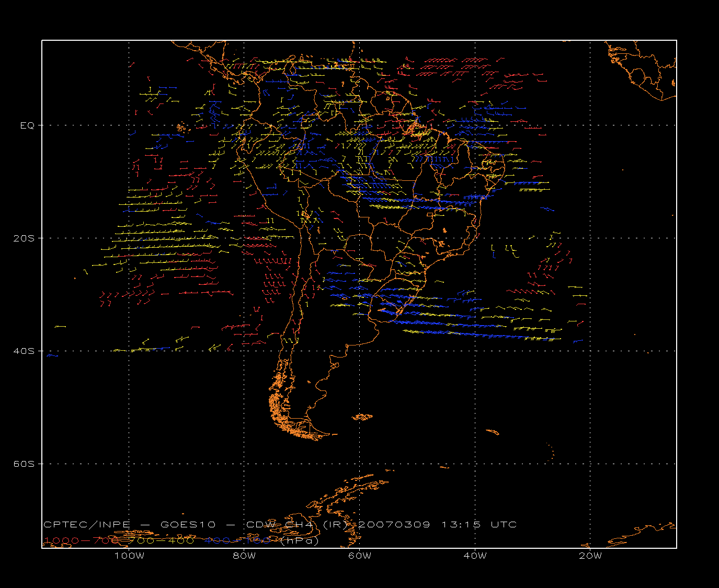Image resolution: width=719 pixels, height=588 pixels.
Task: Click the 20070309 date text
Action: [394, 524]
